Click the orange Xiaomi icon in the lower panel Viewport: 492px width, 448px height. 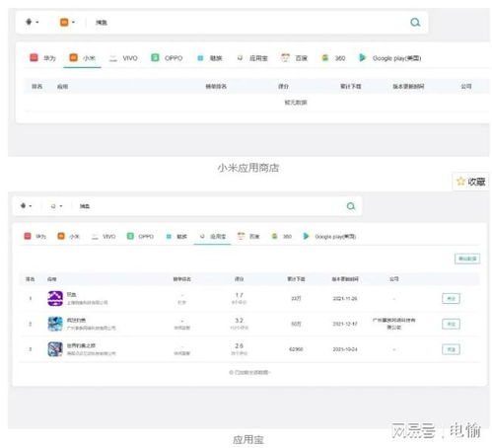point(61,236)
